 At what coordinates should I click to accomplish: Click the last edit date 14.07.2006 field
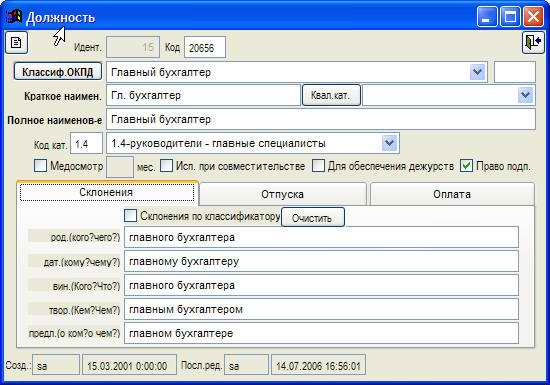tap(318, 365)
